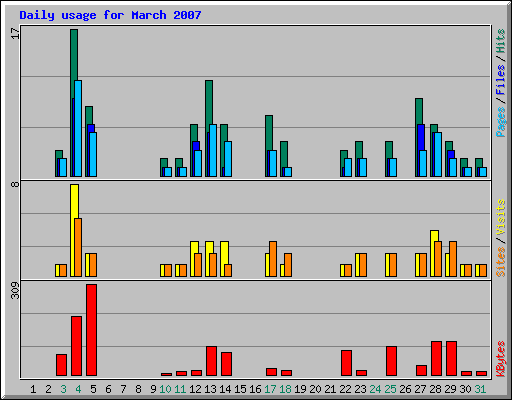Click the cyan 'Pages' legend label
This screenshot has width=512, height=400.
pos(500,122)
